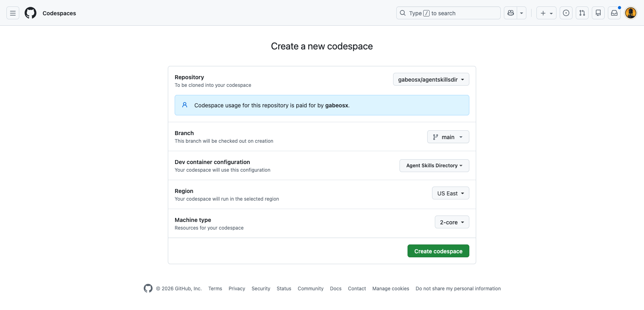This screenshot has height=310, width=644.
Task: Click 'Your codespace will use this configuration' text
Action: [222, 170]
